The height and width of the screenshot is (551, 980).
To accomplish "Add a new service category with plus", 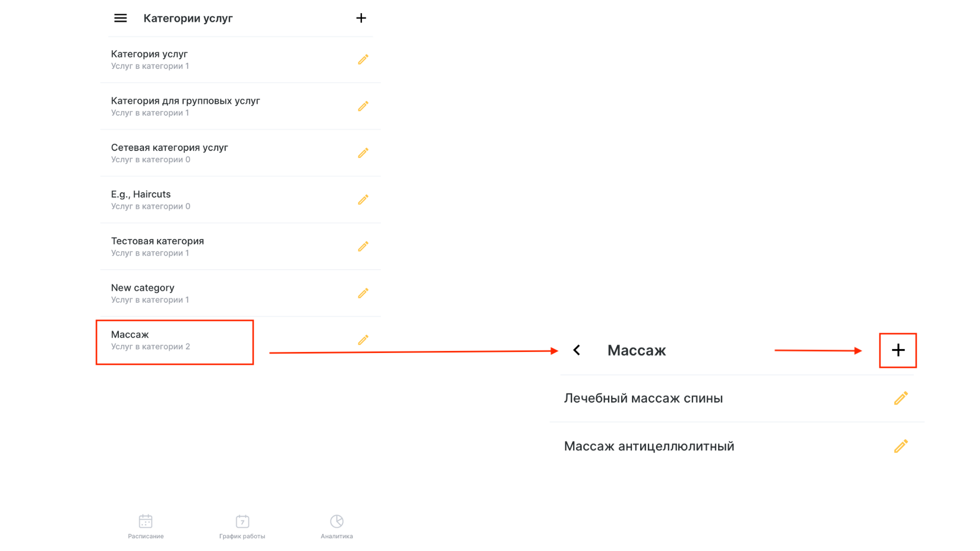I will (361, 18).
